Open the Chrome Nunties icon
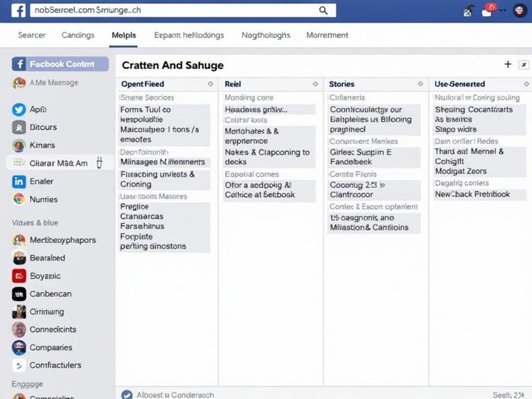Viewport: 532px width, 399px height. 19,199
